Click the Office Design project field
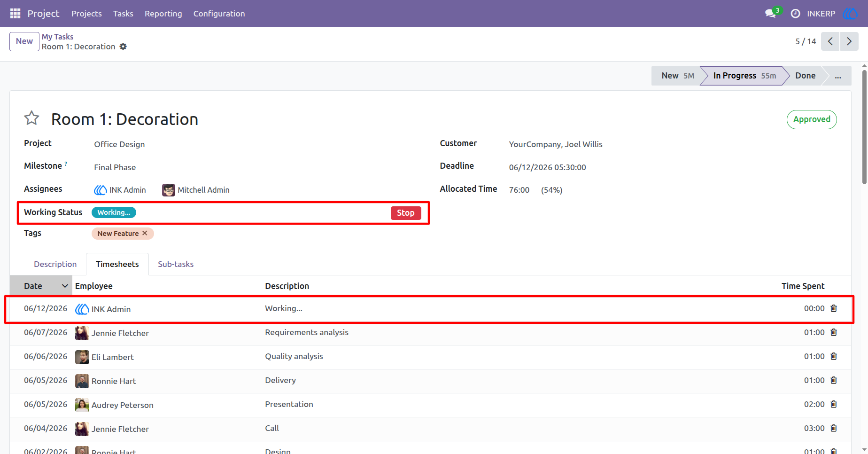Viewport: 868px width, 454px height. tap(119, 144)
